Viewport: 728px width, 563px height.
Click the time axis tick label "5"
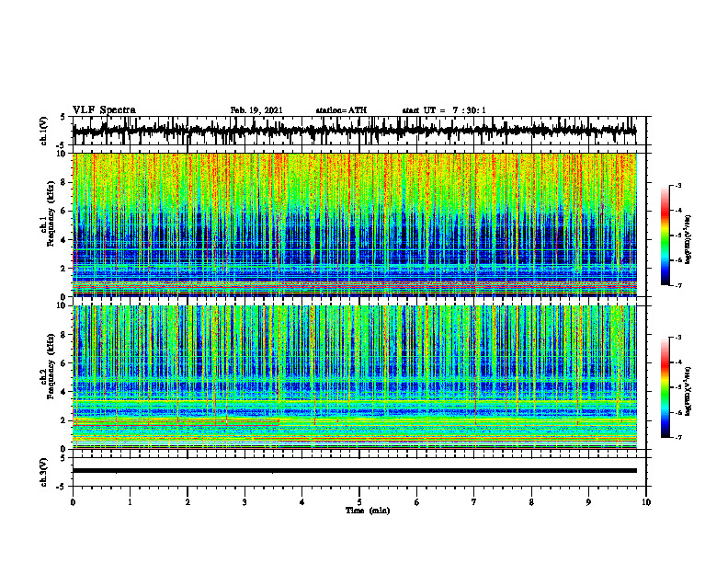359,502
